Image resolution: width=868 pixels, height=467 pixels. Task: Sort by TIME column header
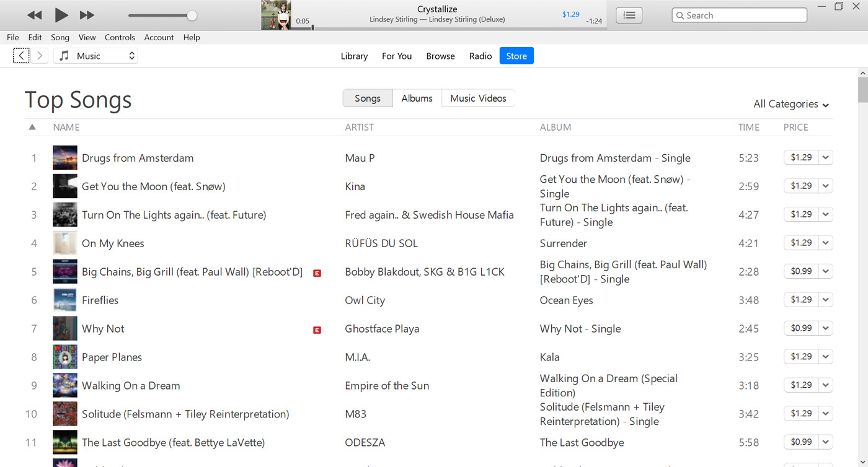(x=749, y=127)
